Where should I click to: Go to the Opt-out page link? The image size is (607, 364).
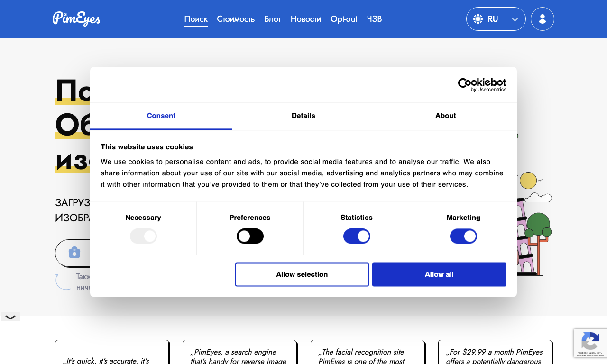[344, 19]
